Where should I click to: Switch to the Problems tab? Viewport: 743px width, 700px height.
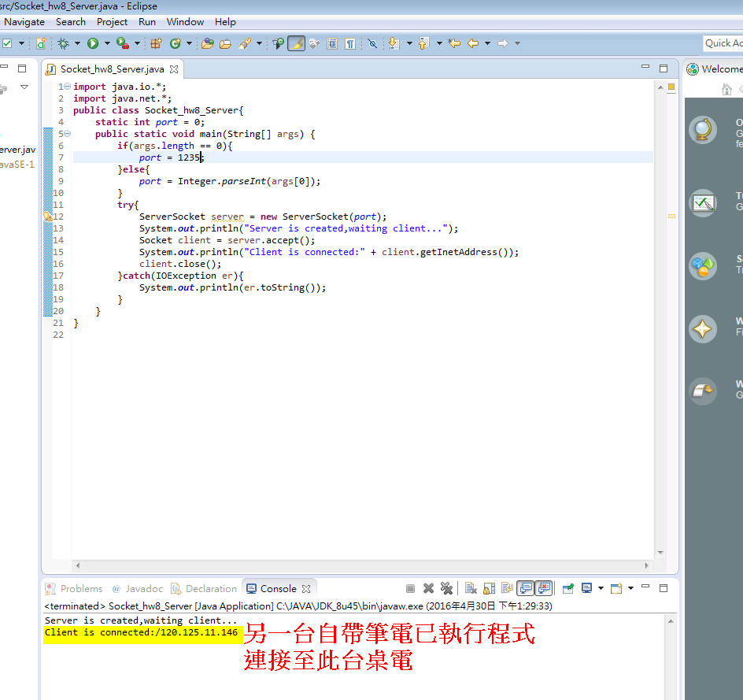[x=79, y=588]
